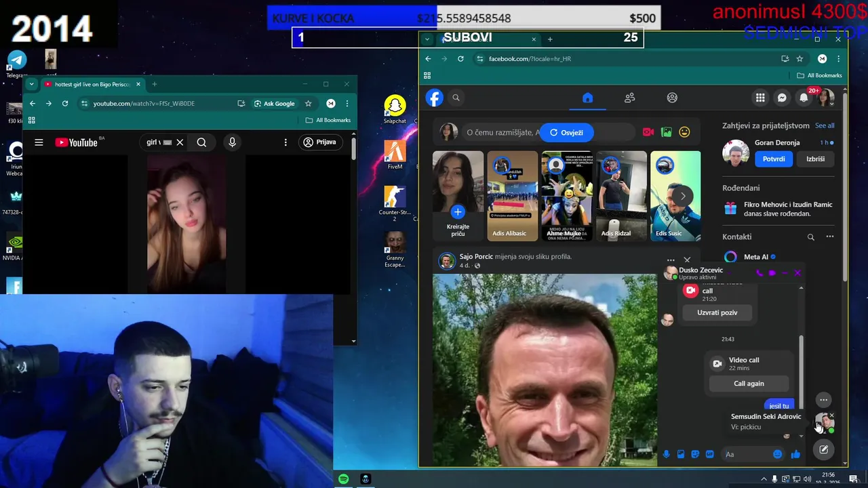Screen dimensions: 868x488
Task: Open Spotify from the taskbar
Action: (344, 479)
